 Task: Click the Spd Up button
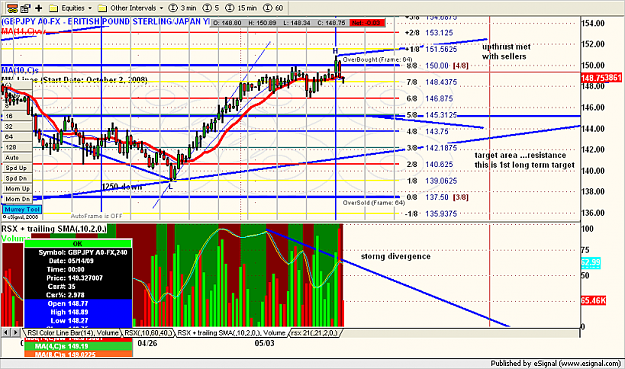16,168
